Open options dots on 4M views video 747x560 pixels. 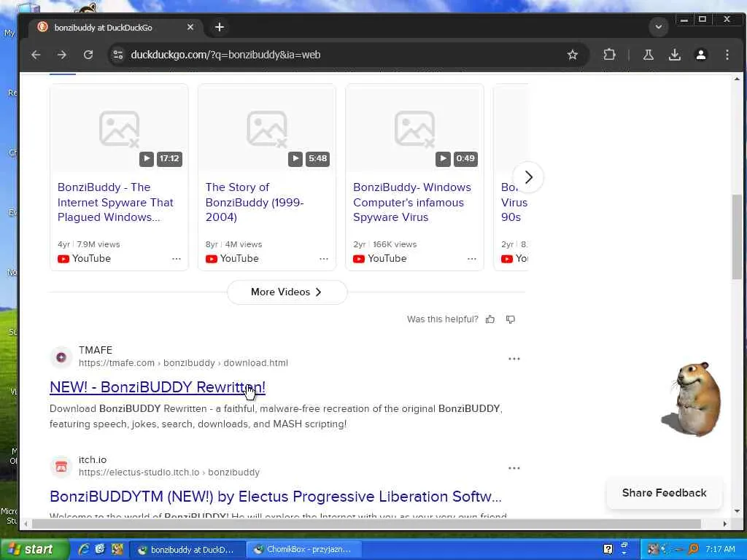pos(324,259)
